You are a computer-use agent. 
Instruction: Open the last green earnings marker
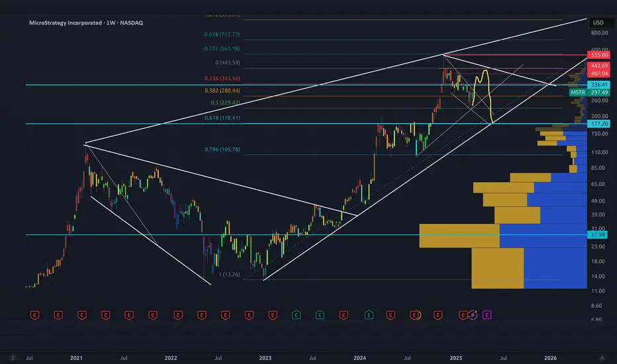click(369, 315)
